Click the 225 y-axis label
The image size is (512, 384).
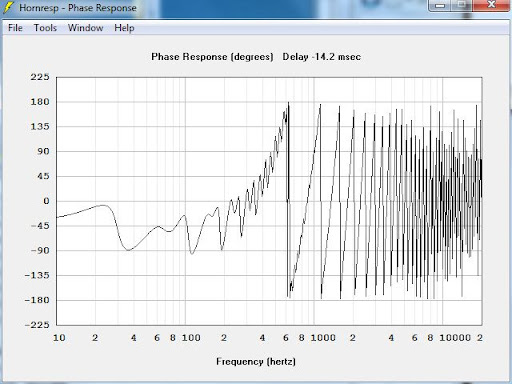[40, 77]
